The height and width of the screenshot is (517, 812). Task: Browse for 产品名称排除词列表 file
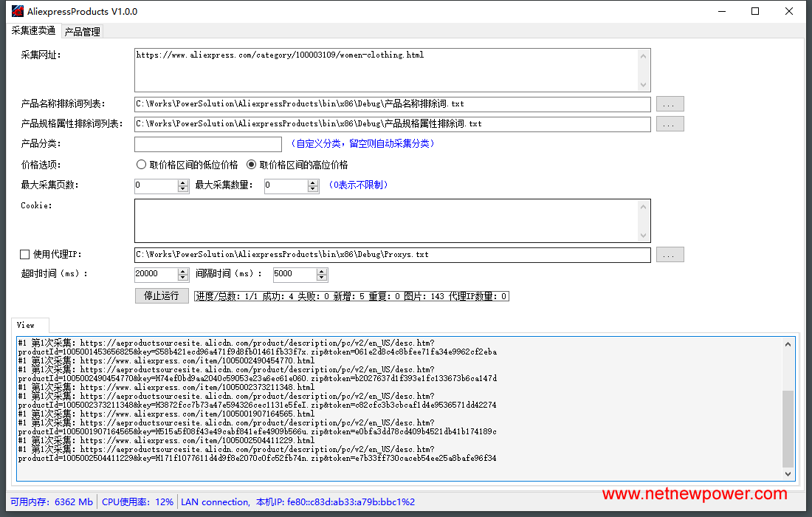coord(670,104)
